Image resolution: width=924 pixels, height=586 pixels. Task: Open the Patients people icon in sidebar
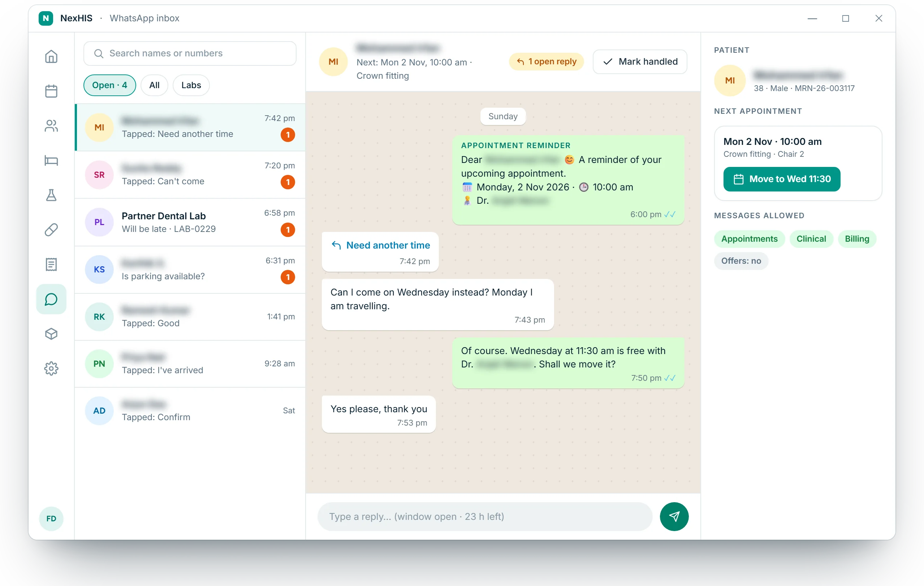pyautogui.click(x=51, y=125)
